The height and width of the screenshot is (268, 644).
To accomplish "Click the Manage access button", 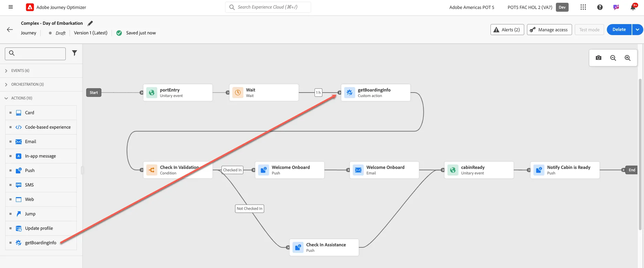I will pos(549,30).
